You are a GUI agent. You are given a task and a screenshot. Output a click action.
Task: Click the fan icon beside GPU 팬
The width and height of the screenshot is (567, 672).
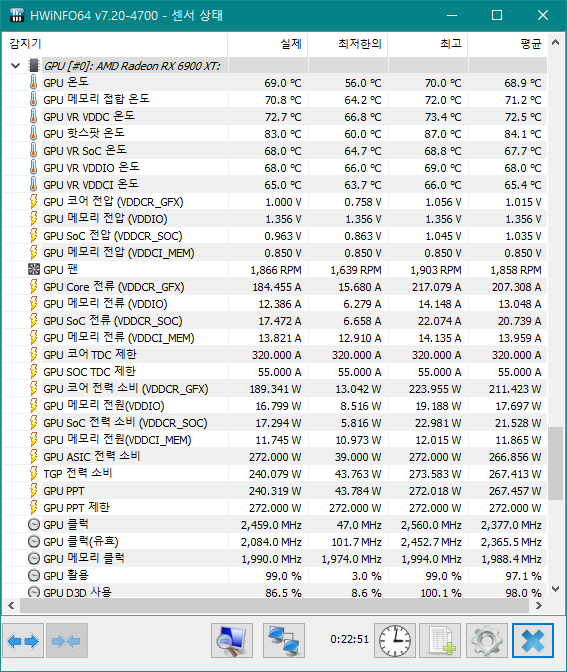point(33,269)
